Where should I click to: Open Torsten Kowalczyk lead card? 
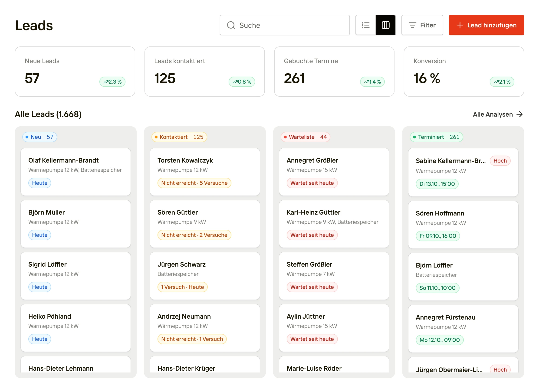(x=205, y=172)
